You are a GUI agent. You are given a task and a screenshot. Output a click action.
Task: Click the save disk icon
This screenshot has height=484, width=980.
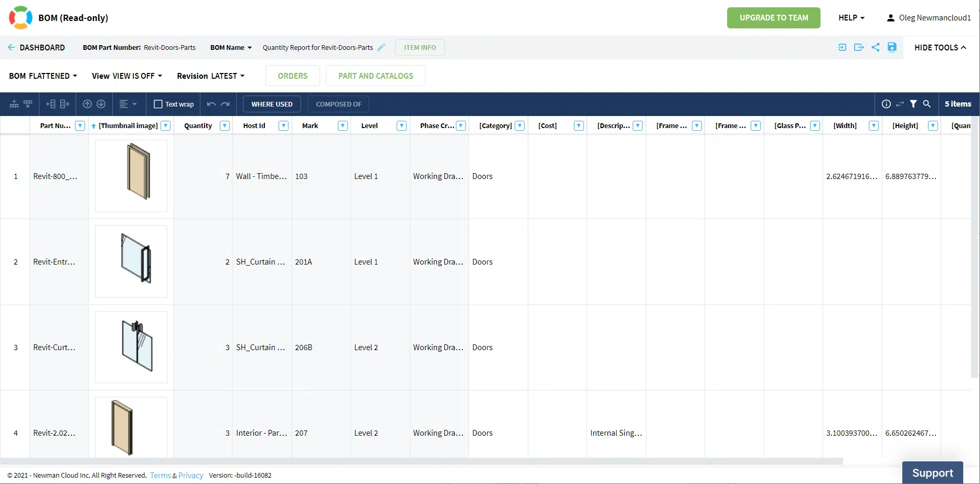892,47
